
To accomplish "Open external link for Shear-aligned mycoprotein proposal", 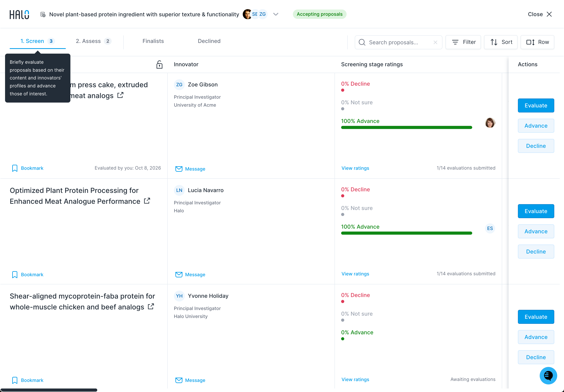I will (x=151, y=307).
